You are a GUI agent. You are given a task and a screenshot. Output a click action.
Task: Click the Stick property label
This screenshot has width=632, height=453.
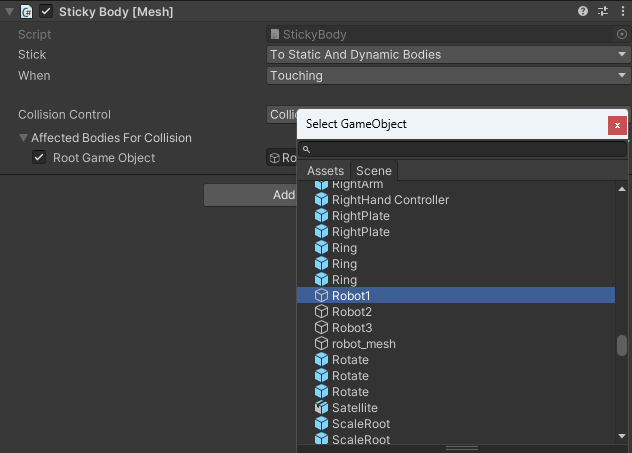32,54
